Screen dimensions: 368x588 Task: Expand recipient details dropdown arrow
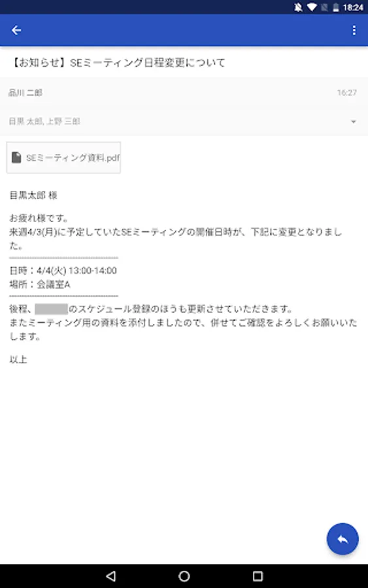pyautogui.click(x=353, y=122)
